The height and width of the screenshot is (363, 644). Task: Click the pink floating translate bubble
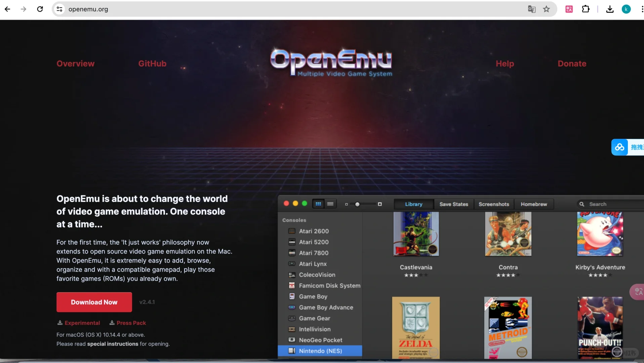pyautogui.click(x=637, y=292)
